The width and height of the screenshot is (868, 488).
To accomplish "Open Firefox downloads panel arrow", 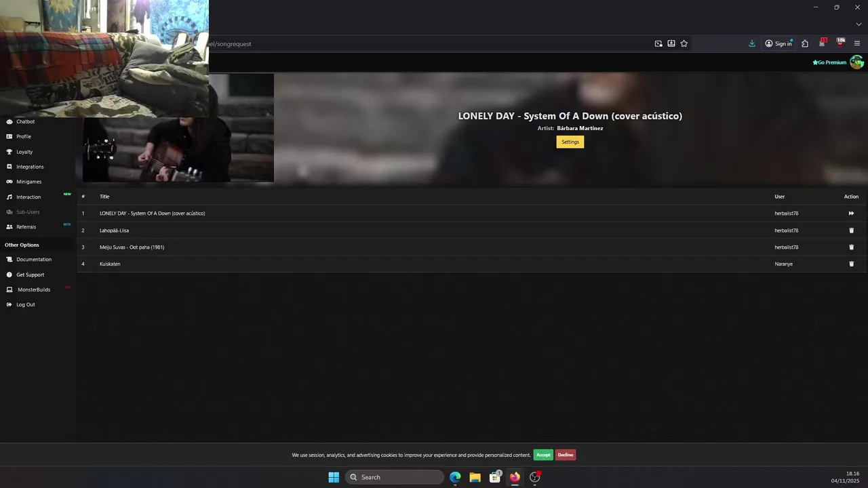I will (x=752, y=43).
